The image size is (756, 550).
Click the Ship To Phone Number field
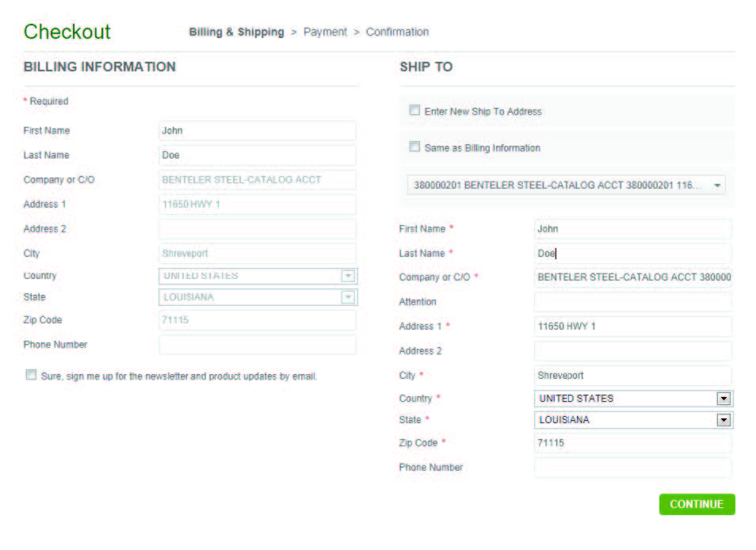(x=632, y=468)
